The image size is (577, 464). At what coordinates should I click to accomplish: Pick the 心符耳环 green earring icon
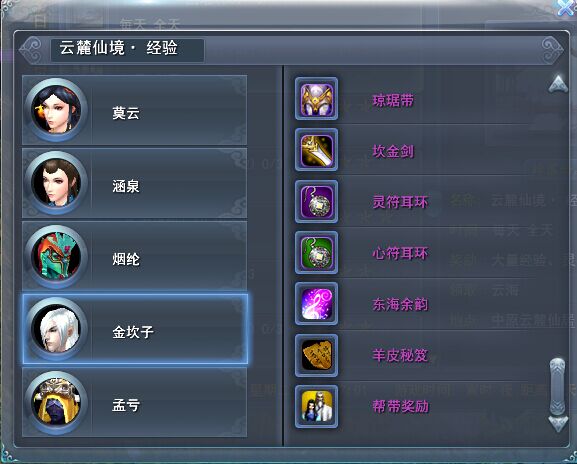pos(316,253)
